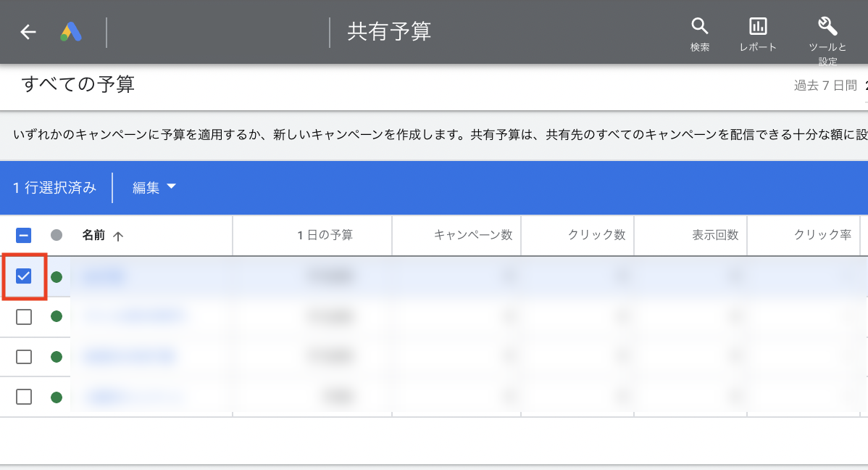
Task: Click the green status dot of first row
Action: (57, 276)
